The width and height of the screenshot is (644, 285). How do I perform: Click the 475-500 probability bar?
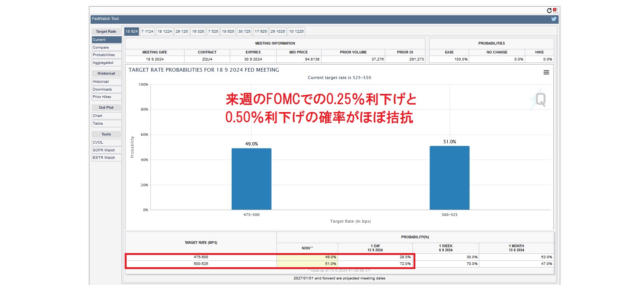coord(251,179)
